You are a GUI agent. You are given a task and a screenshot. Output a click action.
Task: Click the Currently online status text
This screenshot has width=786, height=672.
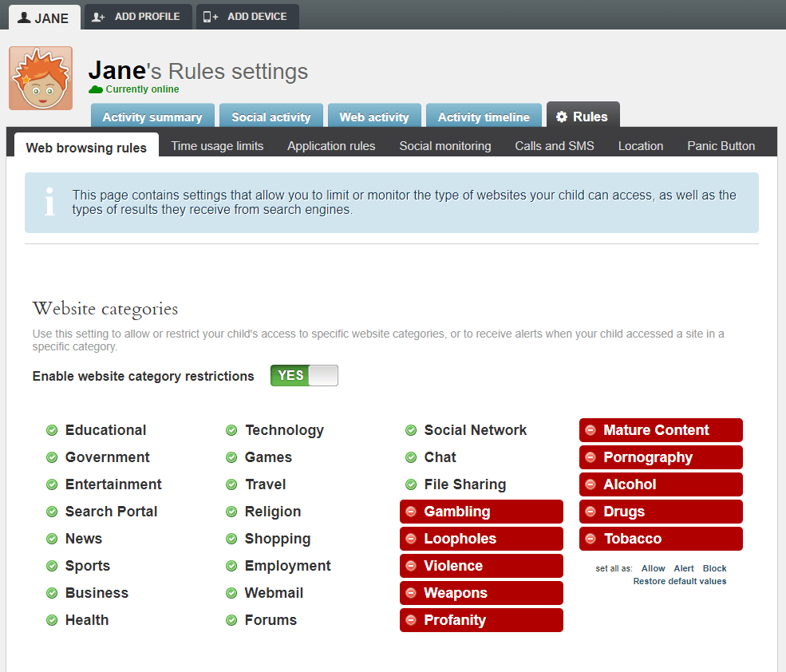142,89
